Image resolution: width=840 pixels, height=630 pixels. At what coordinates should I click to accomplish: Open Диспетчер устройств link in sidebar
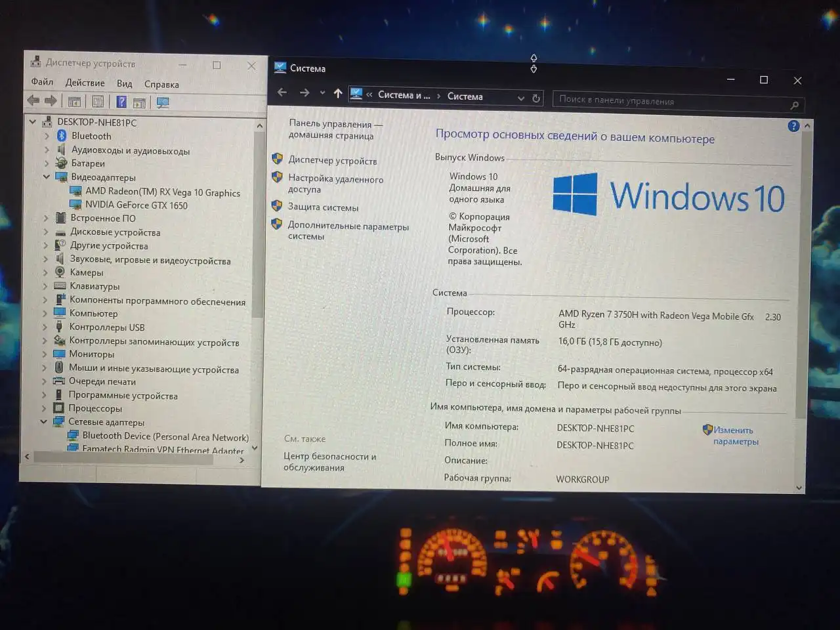(x=332, y=161)
